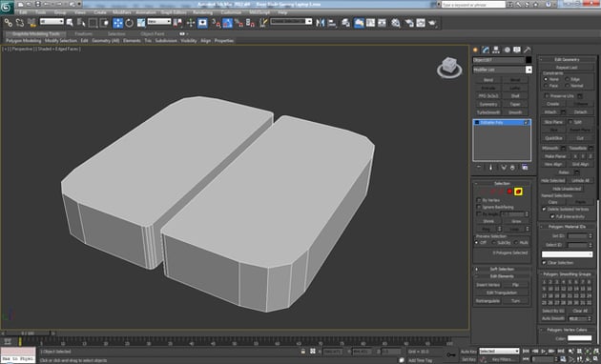
Task: Toggle Delete Isolated Vertices checkbox
Action: [x=544, y=210]
